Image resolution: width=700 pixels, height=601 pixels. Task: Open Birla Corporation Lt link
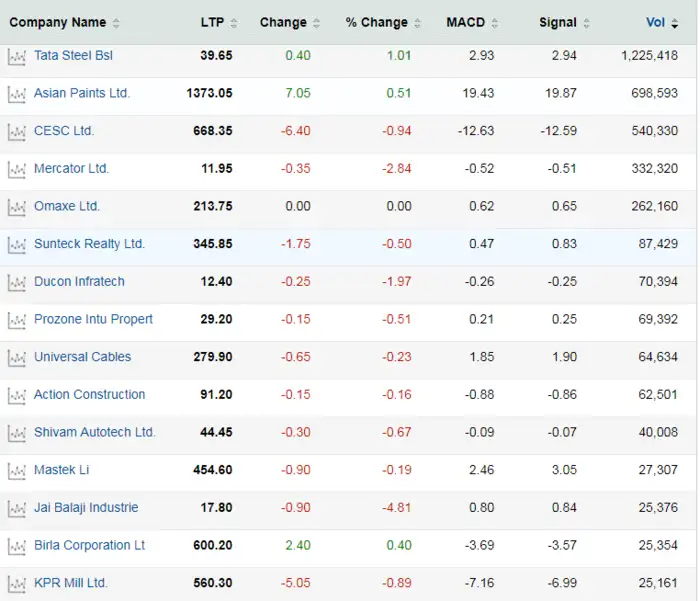point(89,546)
